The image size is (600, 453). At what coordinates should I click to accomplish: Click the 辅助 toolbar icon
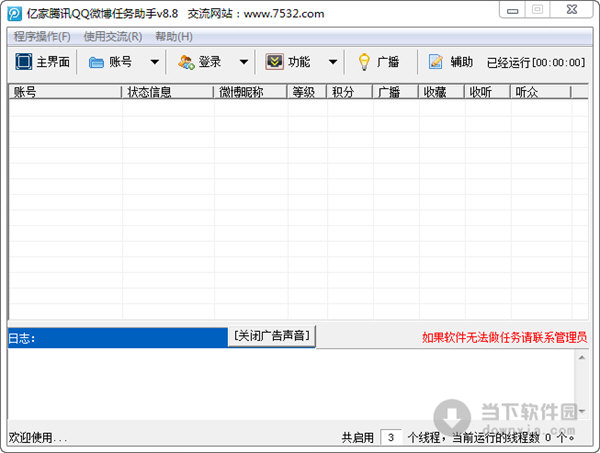pos(436,62)
